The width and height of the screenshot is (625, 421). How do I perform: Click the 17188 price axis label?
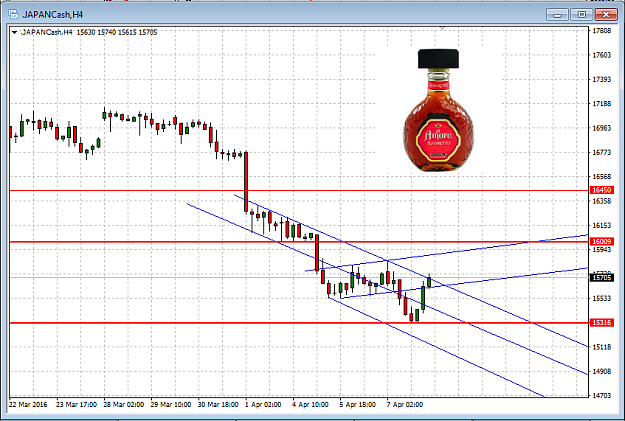601,104
